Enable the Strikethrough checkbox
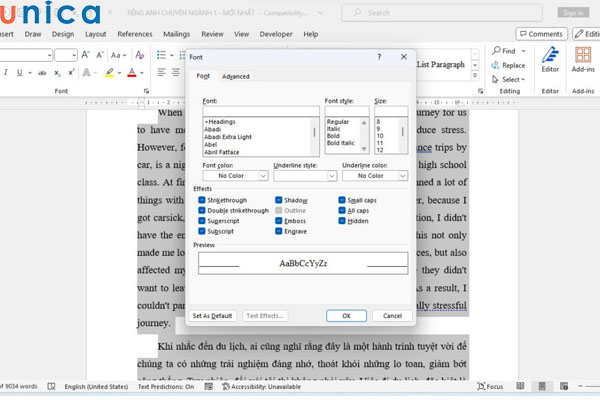The width and height of the screenshot is (600, 400). pos(203,201)
